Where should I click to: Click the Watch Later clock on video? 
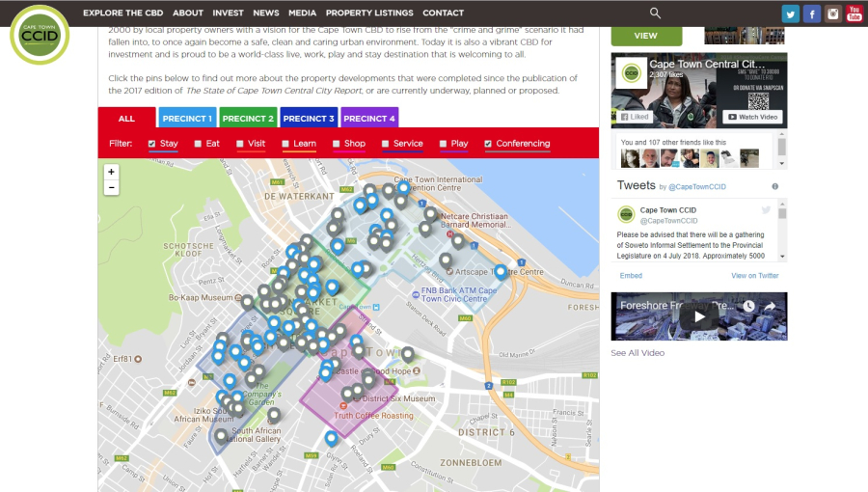[749, 306]
